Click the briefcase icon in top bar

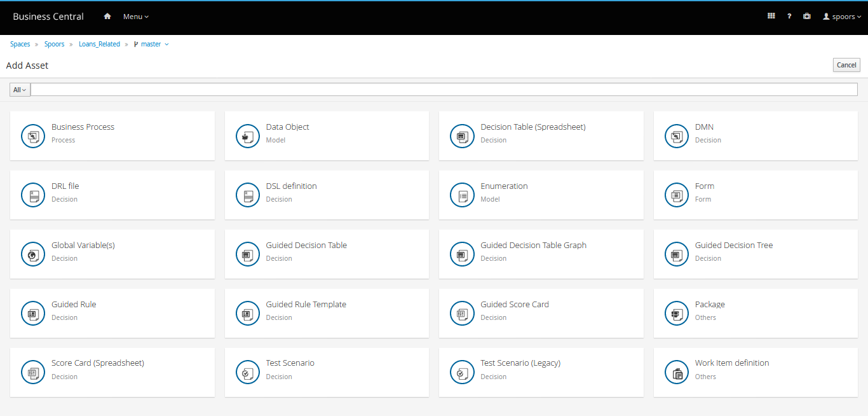(x=806, y=17)
